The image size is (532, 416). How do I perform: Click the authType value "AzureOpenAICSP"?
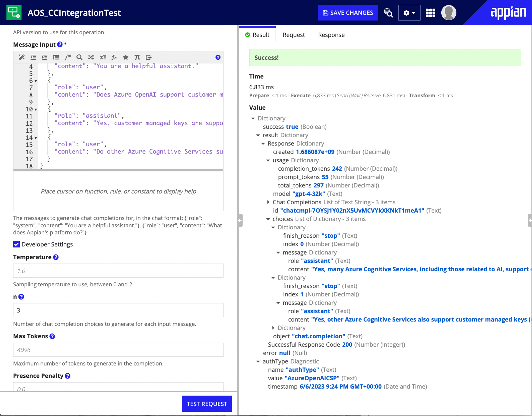point(312,378)
